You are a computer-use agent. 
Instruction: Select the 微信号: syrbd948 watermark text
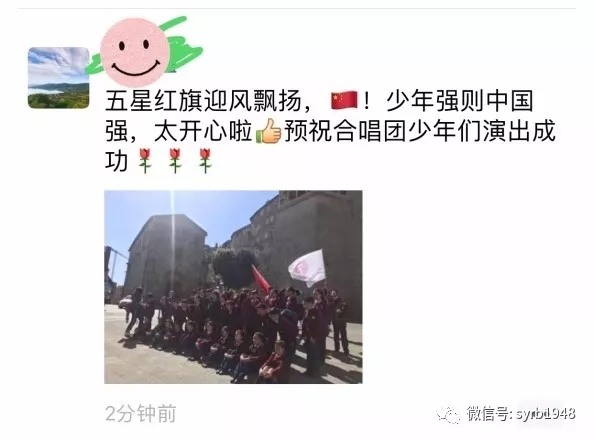coord(521,413)
